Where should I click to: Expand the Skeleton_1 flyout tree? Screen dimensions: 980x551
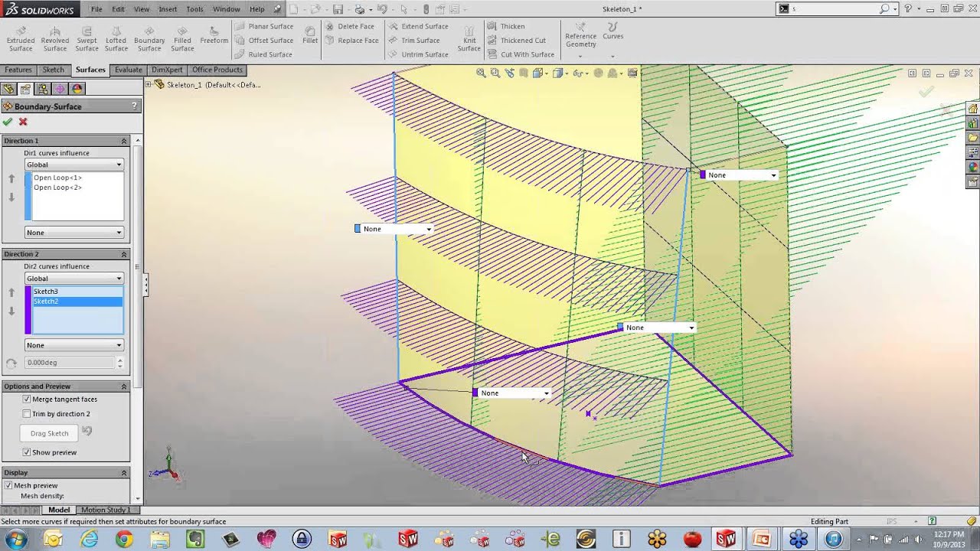point(150,84)
